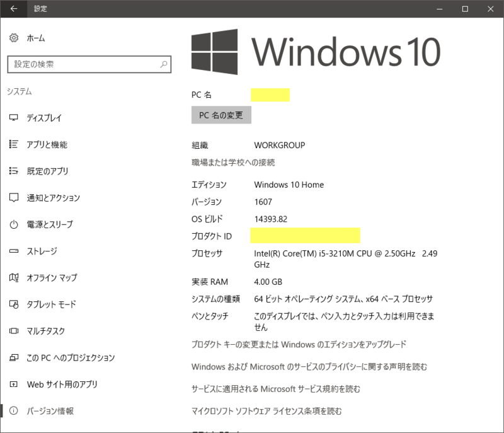Click the Web サイト用のアプリ icon
Viewport: 504px width, 433px height.
pos(13,384)
